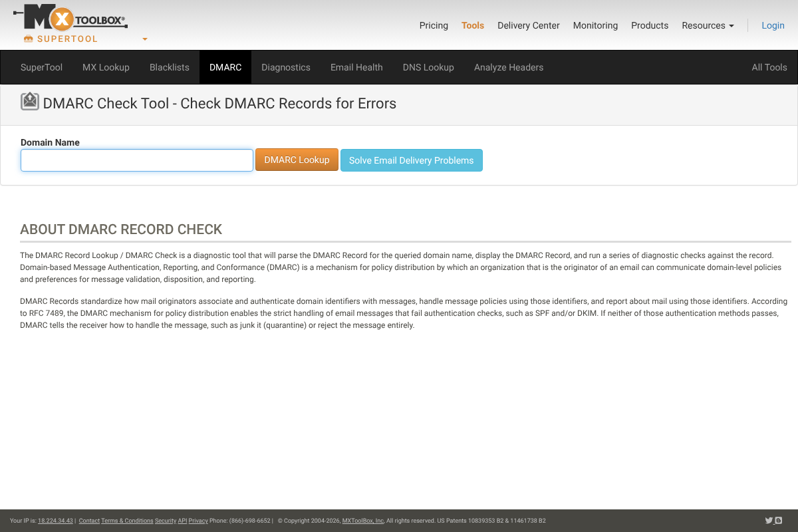Open the Privacy footer link
Viewport: 798px width, 532px height.
(198, 521)
